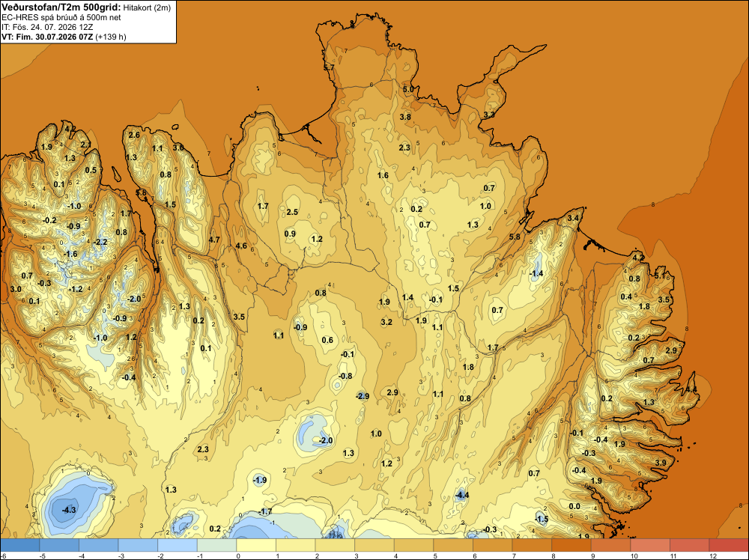The image size is (749, 560).
Task: Click the temperature value '3.2'
Action: (386, 322)
